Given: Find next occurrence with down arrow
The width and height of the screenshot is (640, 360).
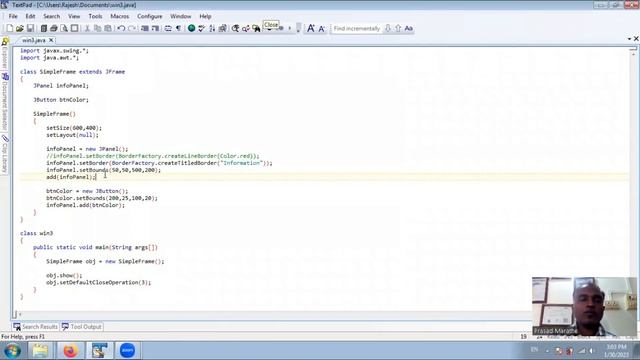Looking at the screenshot, I should click(388, 29).
